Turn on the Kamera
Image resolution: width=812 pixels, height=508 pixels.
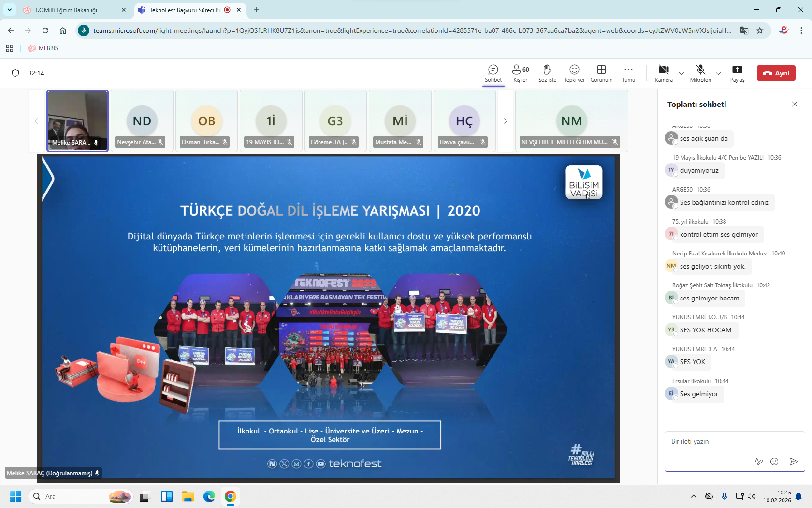[x=664, y=73]
